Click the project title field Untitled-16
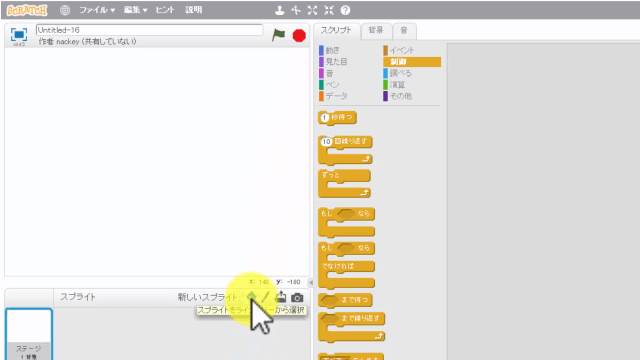Viewport: 640px width, 360px height. click(x=149, y=30)
